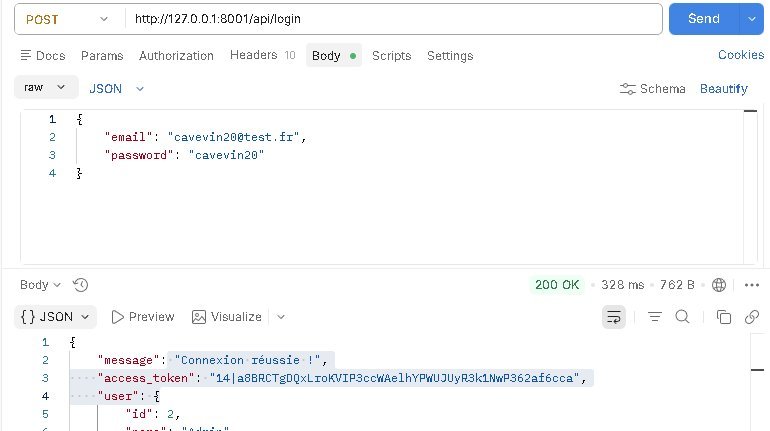
Task: Click the 762 B response size
Action: 677,285
